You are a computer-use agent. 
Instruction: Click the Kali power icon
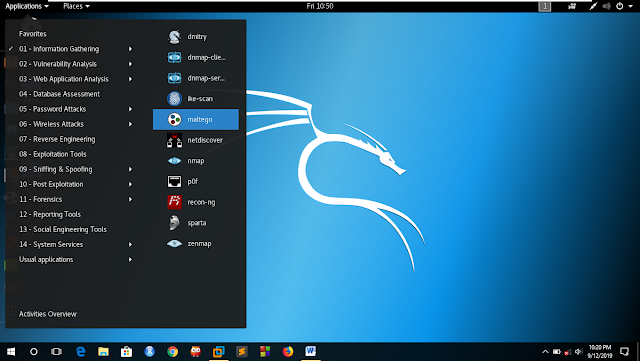tap(620, 6)
